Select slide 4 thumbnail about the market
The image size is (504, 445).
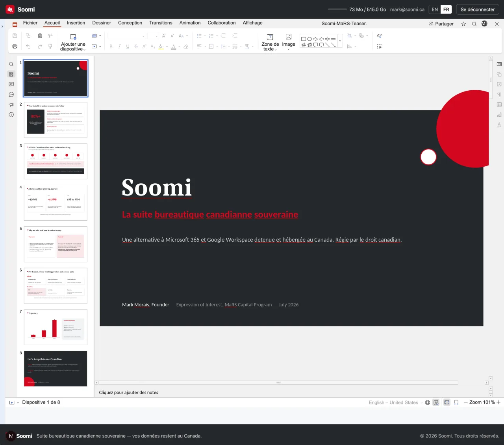coord(56,203)
